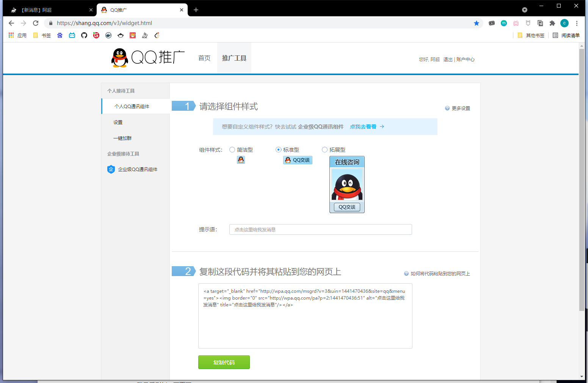Switch to the 首页 navigation tab
The height and width of the screenshot is (383, 588).
click(204, 58)
